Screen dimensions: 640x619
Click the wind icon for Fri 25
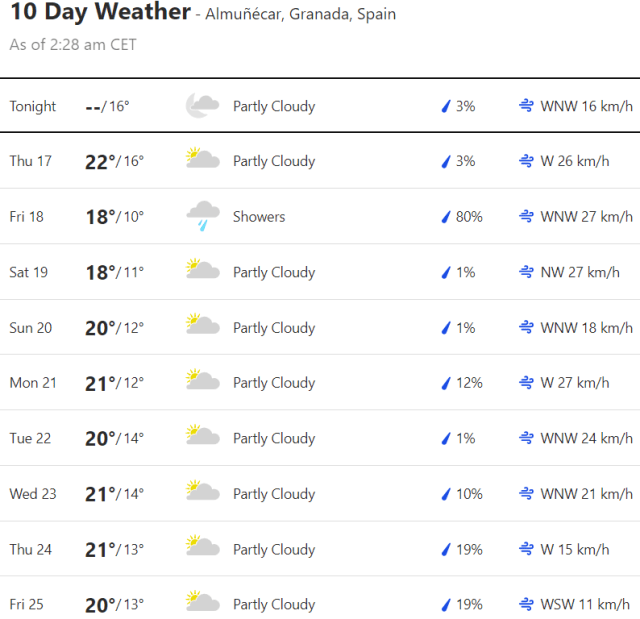pyautogui.click(x=526, y=604)
